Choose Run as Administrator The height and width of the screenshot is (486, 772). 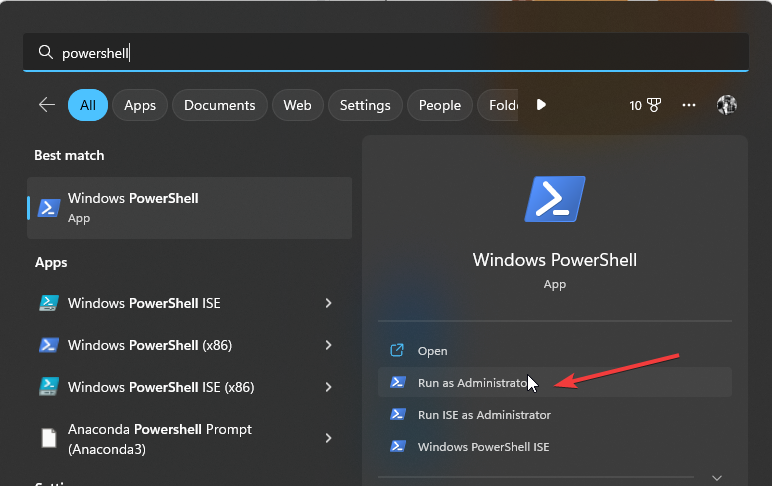pos(470,382)
